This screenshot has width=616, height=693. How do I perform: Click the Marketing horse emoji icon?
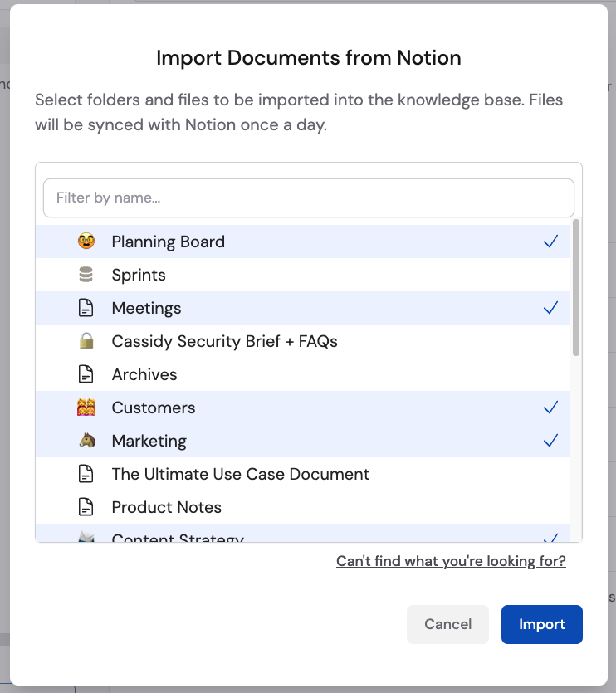point(86,441)
